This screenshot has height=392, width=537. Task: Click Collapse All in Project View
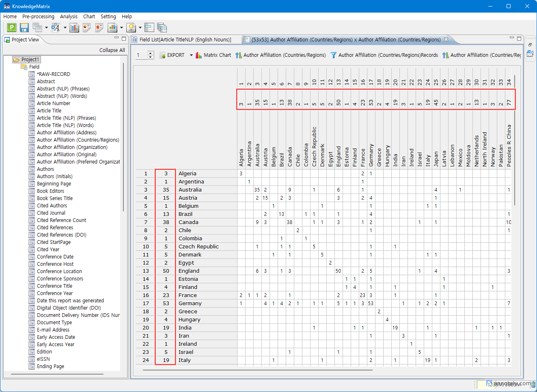[x=112, y=50]
